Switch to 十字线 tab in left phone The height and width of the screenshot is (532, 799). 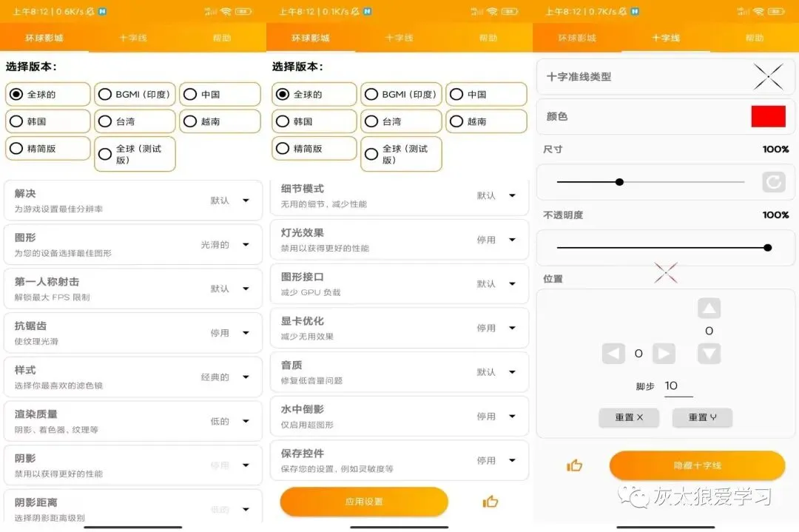coord(133,38)
